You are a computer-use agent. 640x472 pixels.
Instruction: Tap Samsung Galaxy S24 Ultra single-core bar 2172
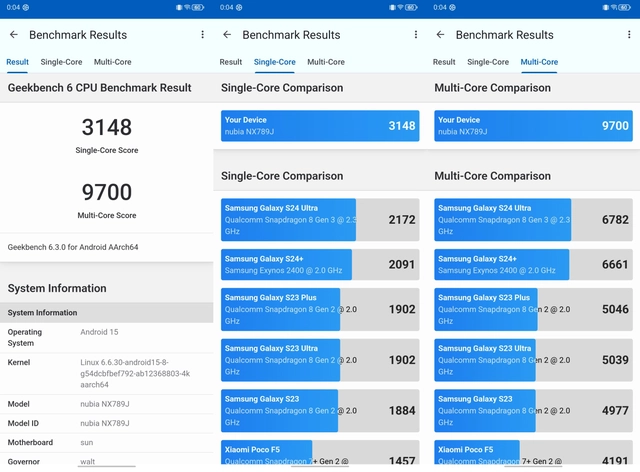pyautogui.click(x=320, y=219)
